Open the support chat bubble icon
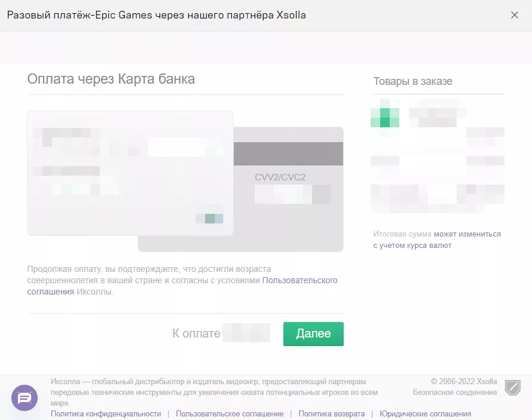This screenshot has height=420, width=532. [x=25, y=397]
